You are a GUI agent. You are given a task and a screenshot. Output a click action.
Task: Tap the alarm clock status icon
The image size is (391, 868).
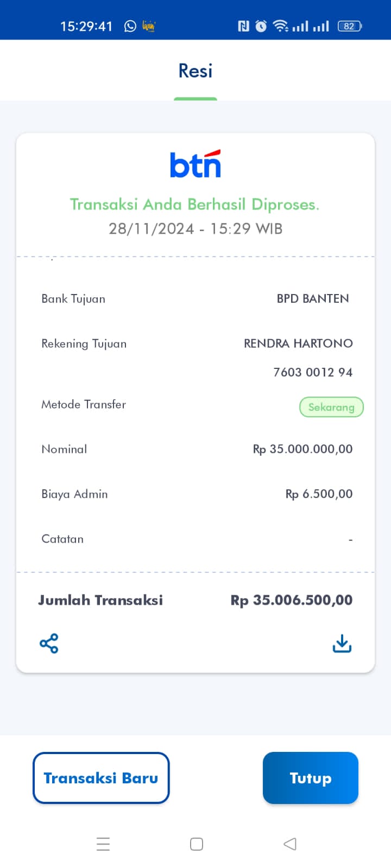point(261,26)
